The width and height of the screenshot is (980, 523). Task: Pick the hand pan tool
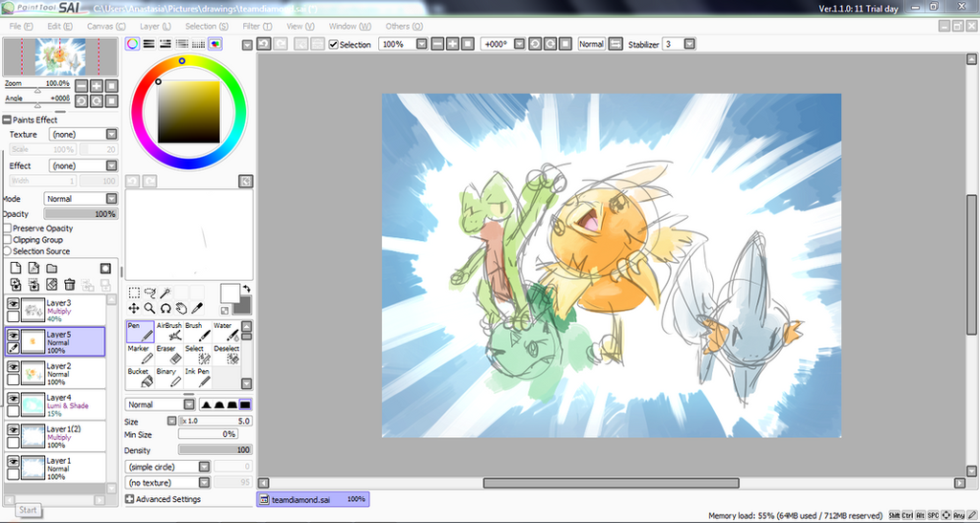(181, 308)
